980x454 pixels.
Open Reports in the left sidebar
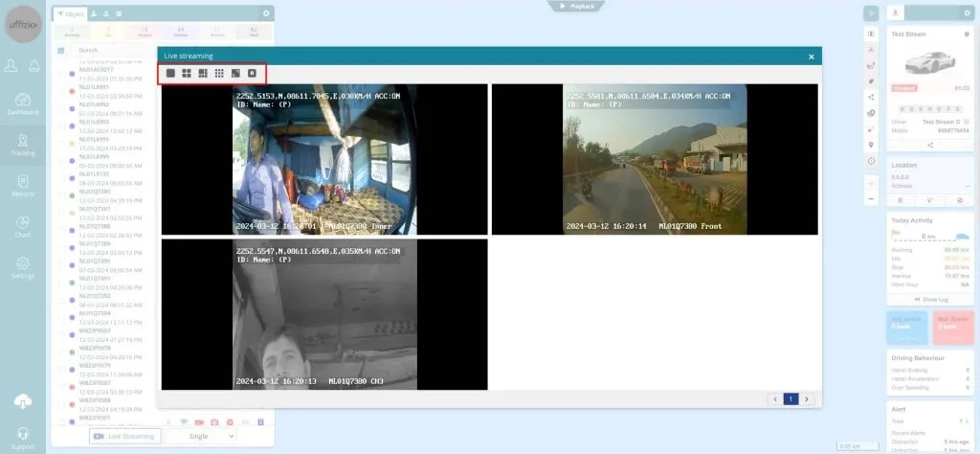[23, 185]
